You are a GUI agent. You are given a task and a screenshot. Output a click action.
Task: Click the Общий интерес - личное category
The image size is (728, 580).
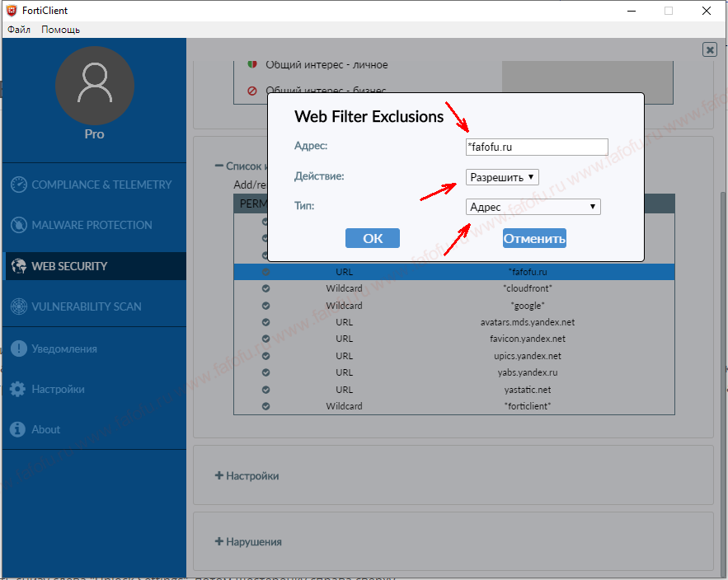(326, 64)
